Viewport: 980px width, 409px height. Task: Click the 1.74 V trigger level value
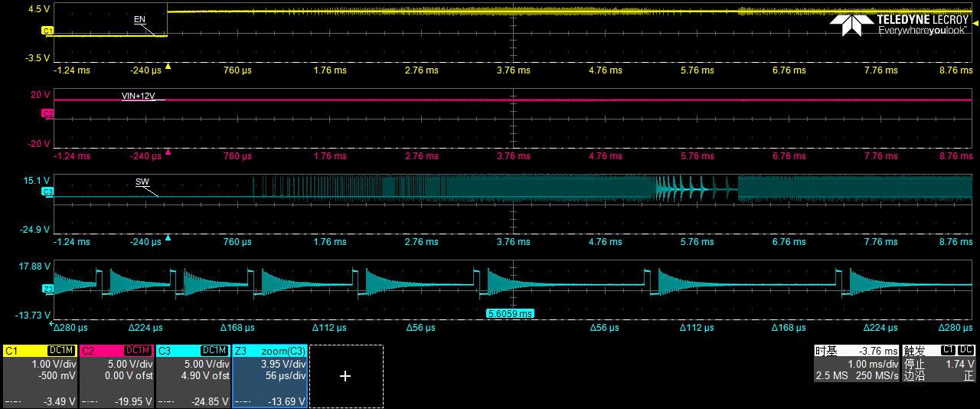[x=960, y=365]
